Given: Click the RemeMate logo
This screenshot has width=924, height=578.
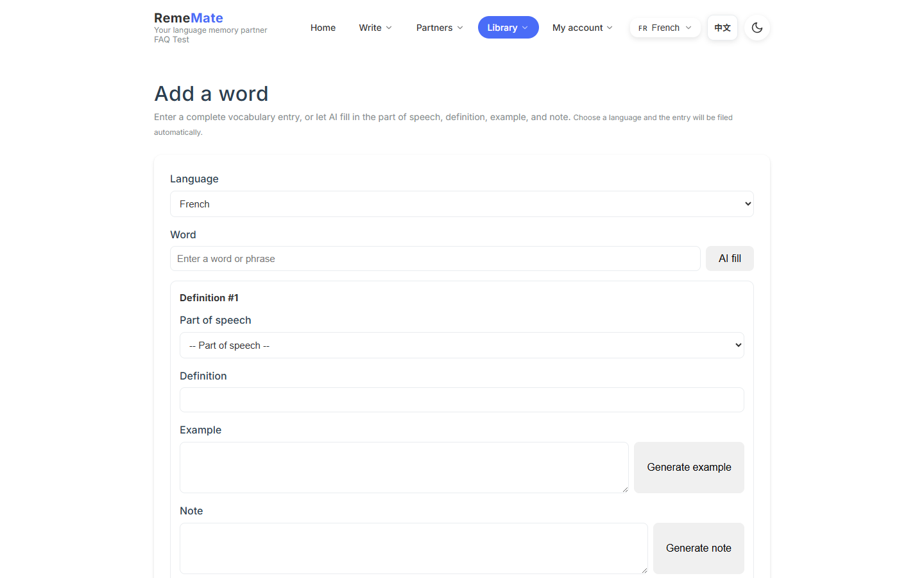Looking at the screenshot, I should [x=189, y=18].
